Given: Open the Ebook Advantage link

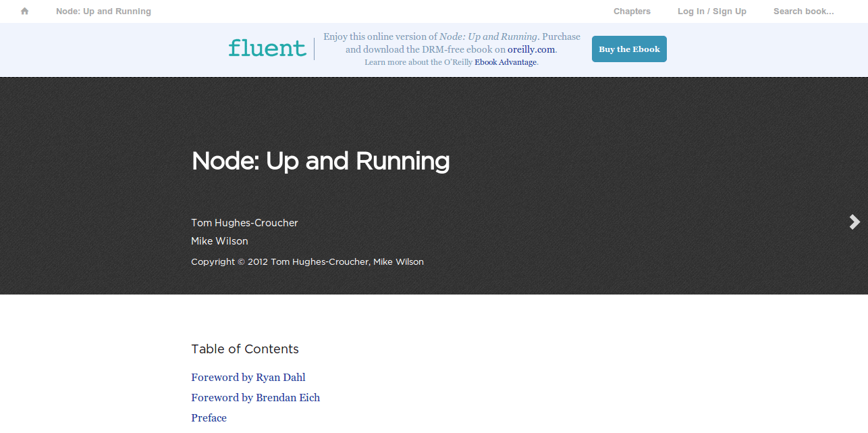Looking at the screenshot, I should [506, 62].
